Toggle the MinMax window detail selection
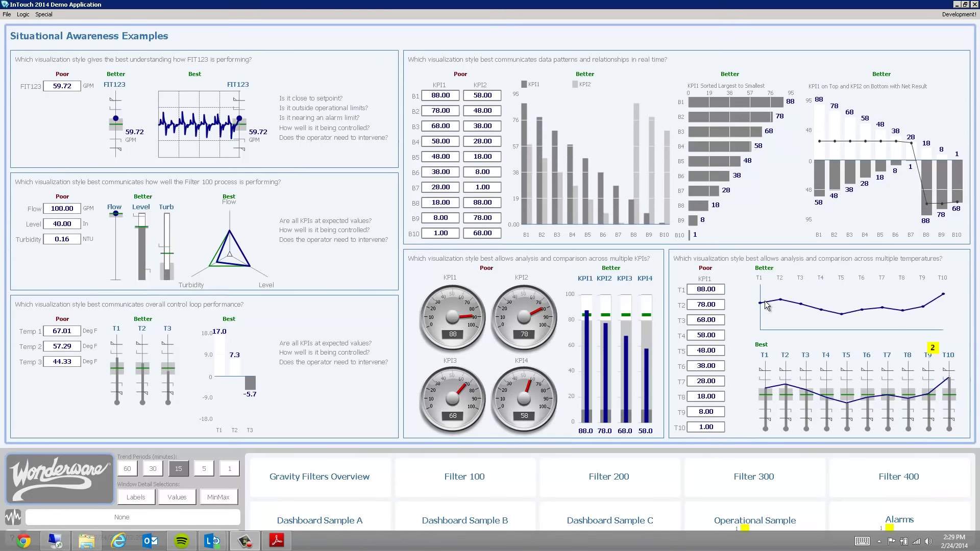Screen dimensions: 980x551 218,497
